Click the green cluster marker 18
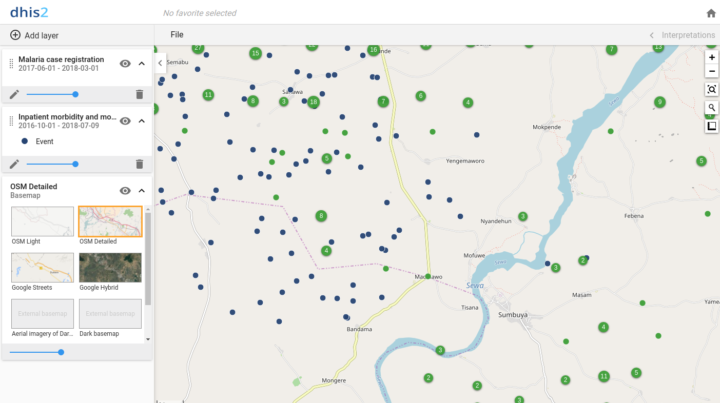Screen dimensions: 720x403 point(313,102)
